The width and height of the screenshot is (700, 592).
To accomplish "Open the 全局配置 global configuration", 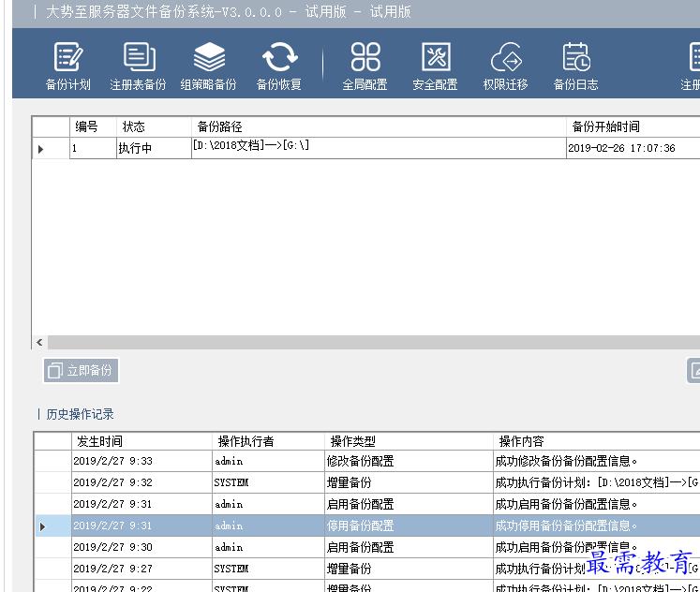I will pyautogui.click(x=365, y=66).
